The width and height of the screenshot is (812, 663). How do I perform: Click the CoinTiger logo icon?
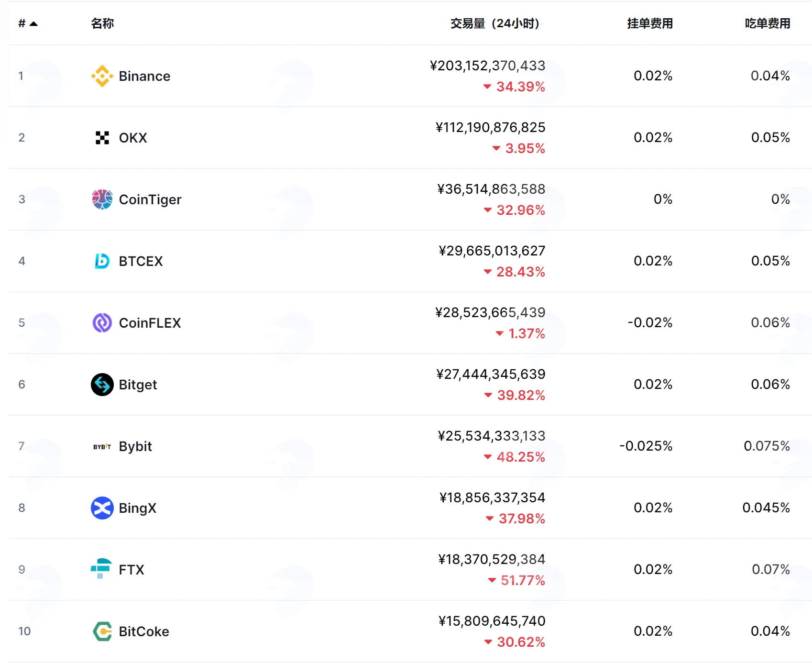click(x=102, y=199)
